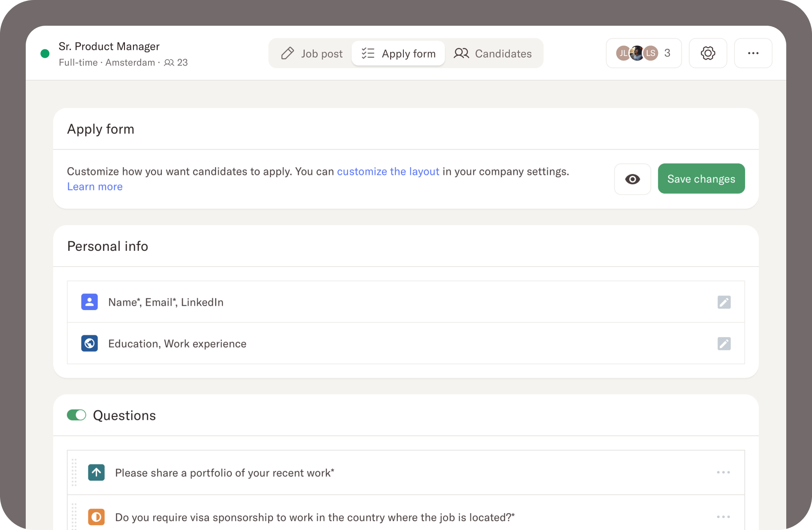
Task: Open the customize the layout link
Action: [388, 172]
